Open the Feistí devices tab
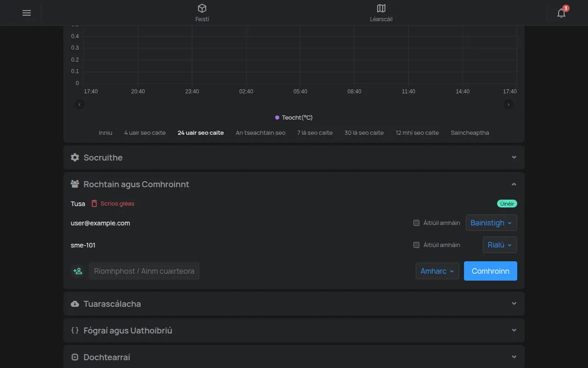This screenshot has width=588, height=368. pyautogui.click(x=202, y=13)
